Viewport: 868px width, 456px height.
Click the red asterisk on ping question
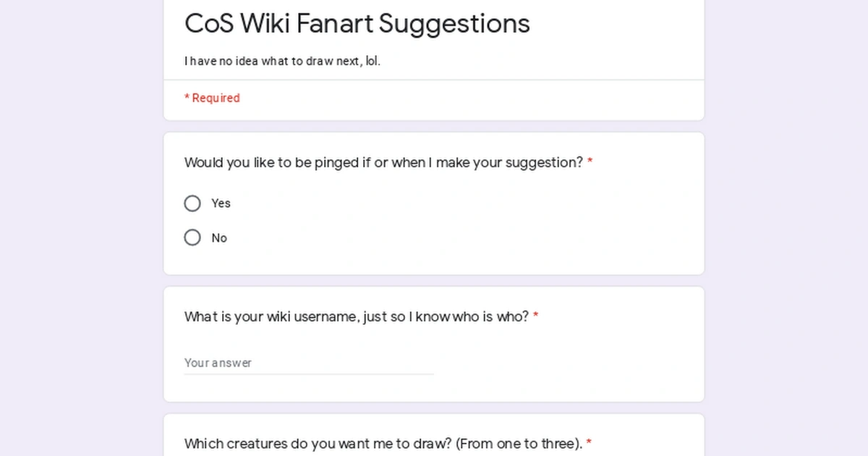[x=590, y=162]
